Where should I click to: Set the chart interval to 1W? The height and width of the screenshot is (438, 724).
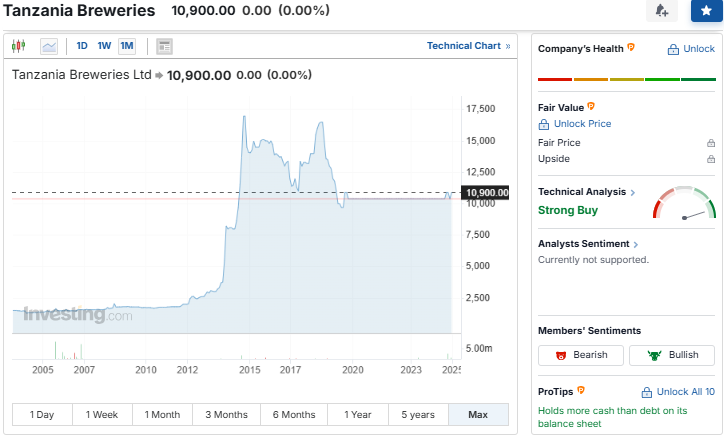click(x=104, y=46)
